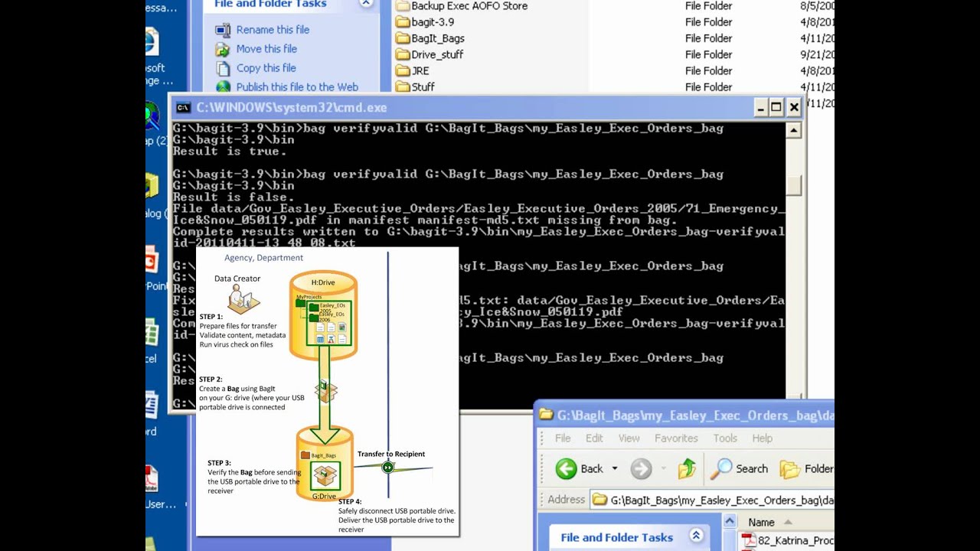
Task: Collapse File and Folder Tasks in lower window
Action: click(696, 536)
